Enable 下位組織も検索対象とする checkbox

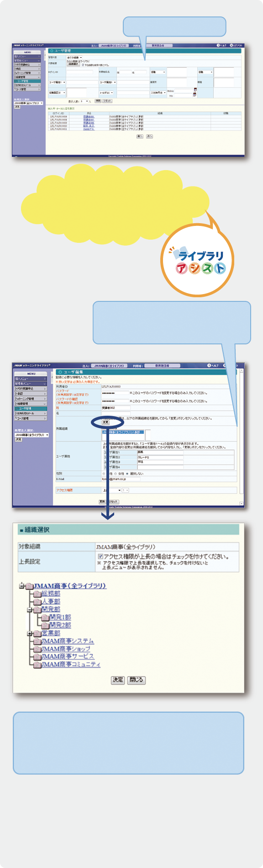(x=83, y=65)
